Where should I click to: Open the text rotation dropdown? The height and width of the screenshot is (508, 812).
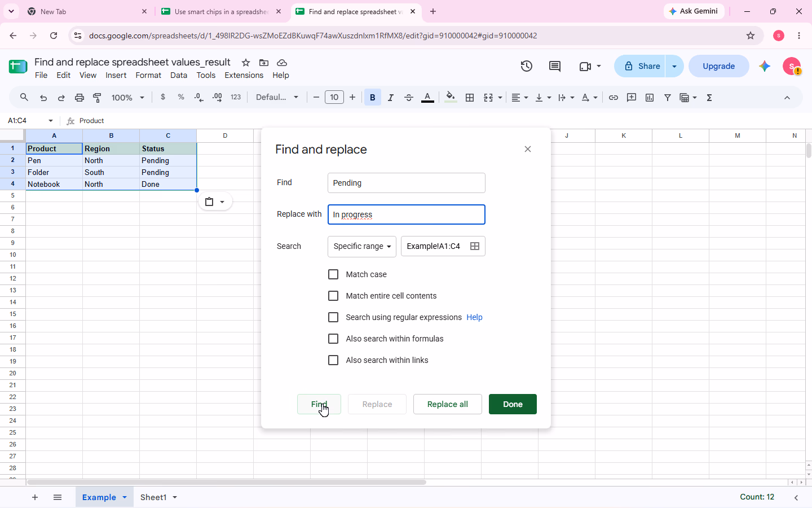coord(589,98)
